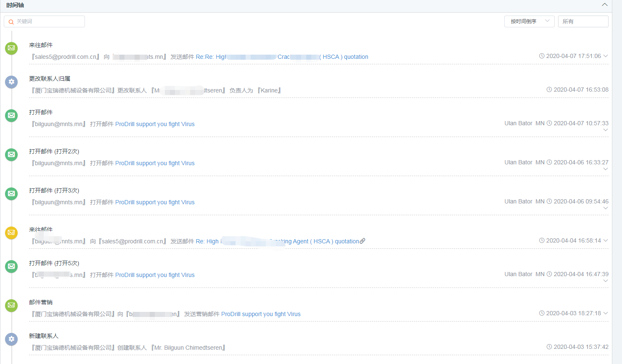
Task: Expand the entry dated 2020-04-06 09:54:46
Action: click(x=606, y=208)
